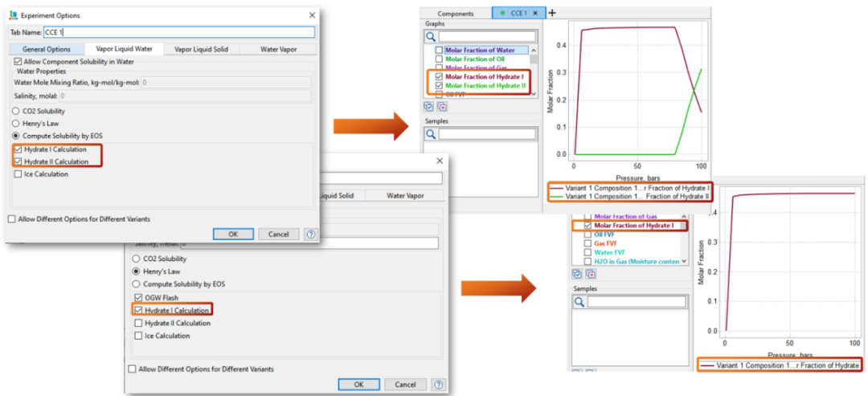The width and height of the screenshot is (868, 396).
Task: Click OK in the OGW Flash dialog
Action: (x=358, y=385)
